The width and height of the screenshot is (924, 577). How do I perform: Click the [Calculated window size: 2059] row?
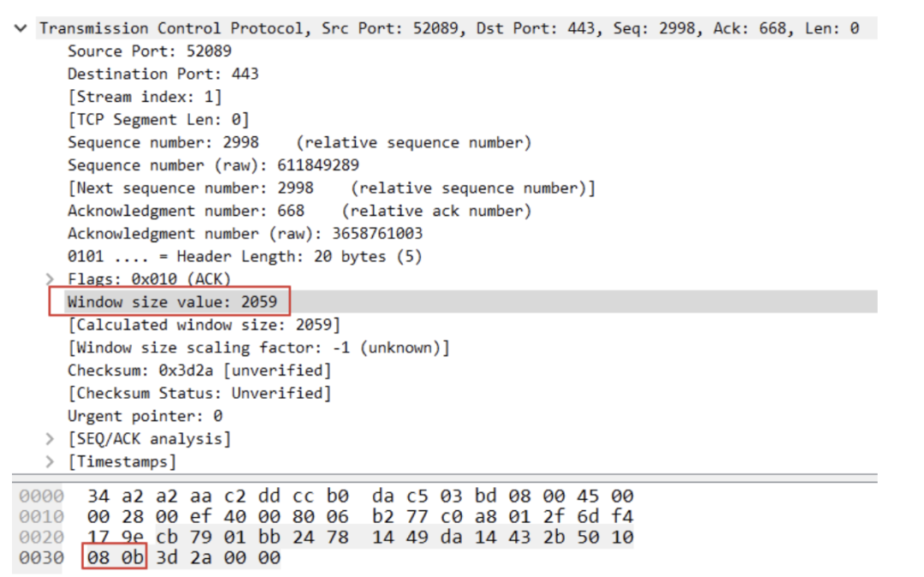pyautogui.click(x=204, y=325)
